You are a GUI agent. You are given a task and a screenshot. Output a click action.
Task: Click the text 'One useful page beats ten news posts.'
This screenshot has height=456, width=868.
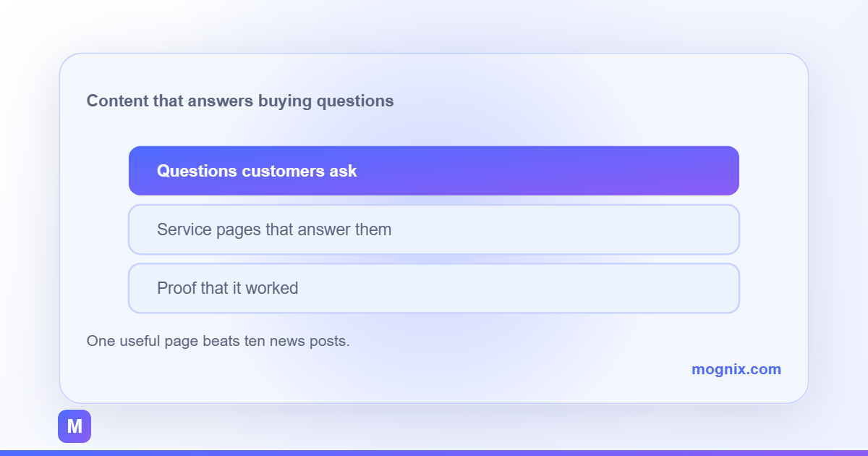[218, 340]
